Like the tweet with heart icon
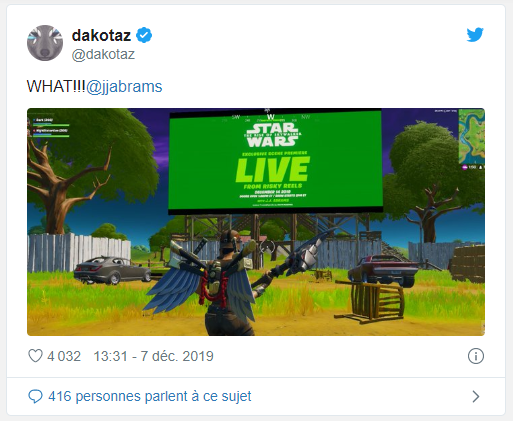 click(x=35, y=356)
